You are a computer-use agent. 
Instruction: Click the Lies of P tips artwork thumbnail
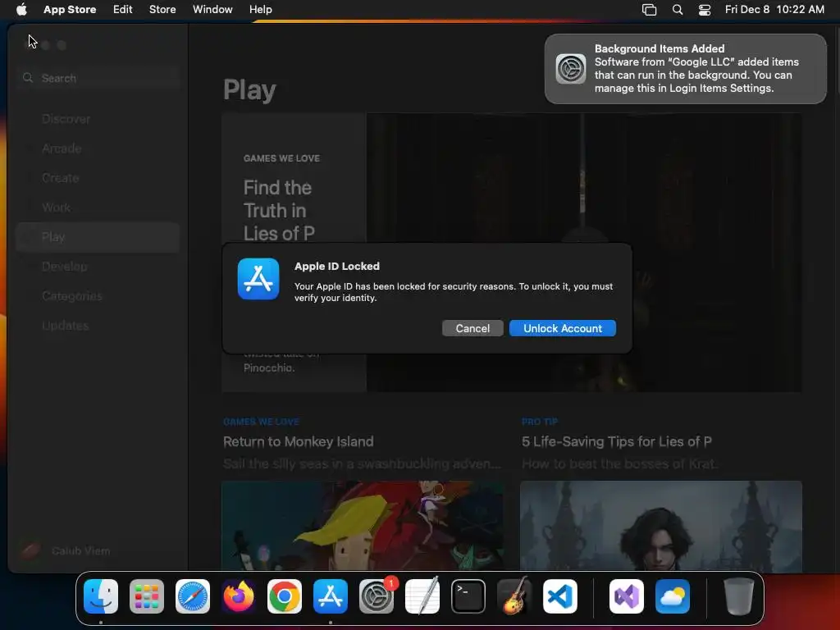click(661, 526)
